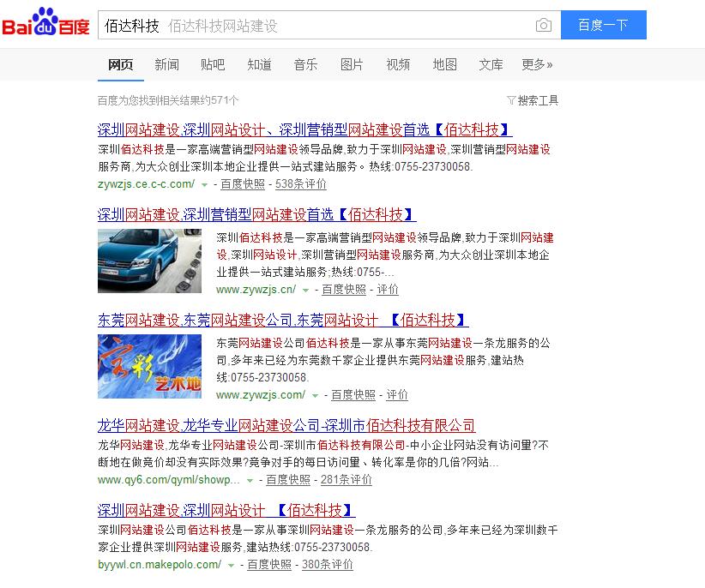The height and width of the screenshot is (588, 705).
Task: Click the blue car result thumbnail
Action: tap(149, 261)
